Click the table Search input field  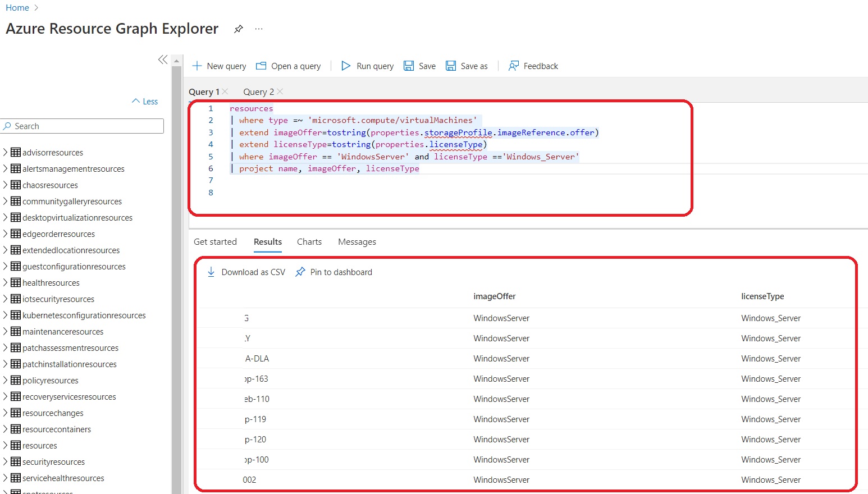84,126
